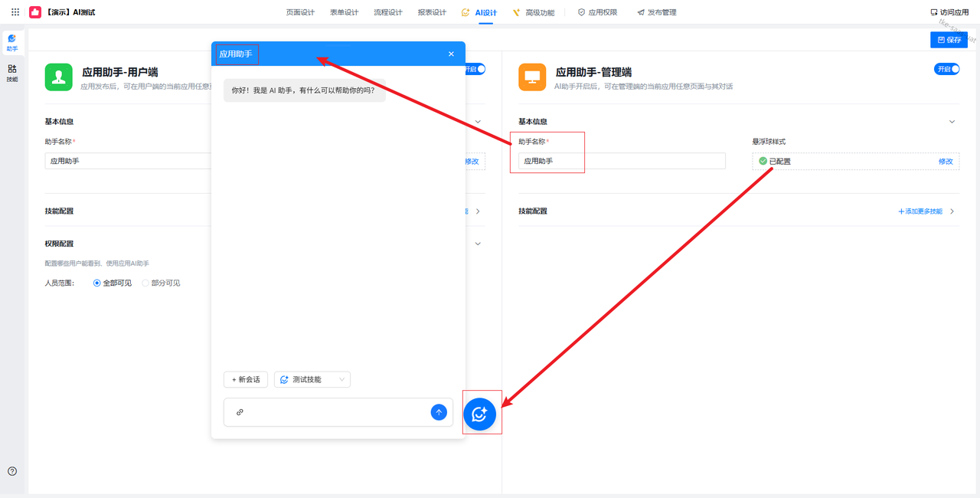Click the 保存 button
Image resolution: width=980 pixels, height=498 pixels.
tap(949, 40)
